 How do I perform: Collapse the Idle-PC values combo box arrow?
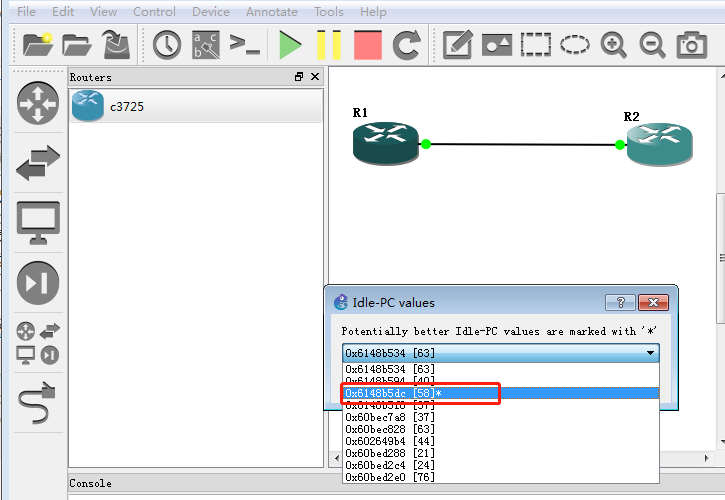(x=651, y=353)
